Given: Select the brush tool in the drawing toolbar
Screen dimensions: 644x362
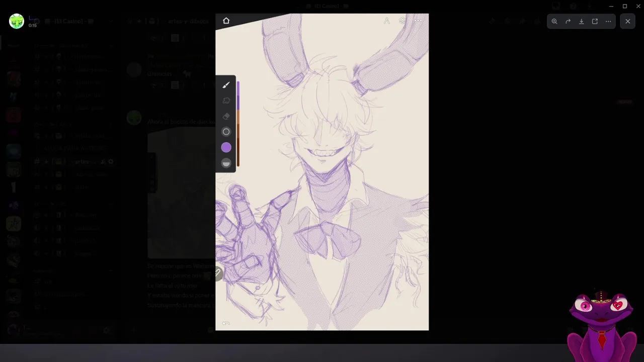Looking at the screenshot, I should pos(226,85).
